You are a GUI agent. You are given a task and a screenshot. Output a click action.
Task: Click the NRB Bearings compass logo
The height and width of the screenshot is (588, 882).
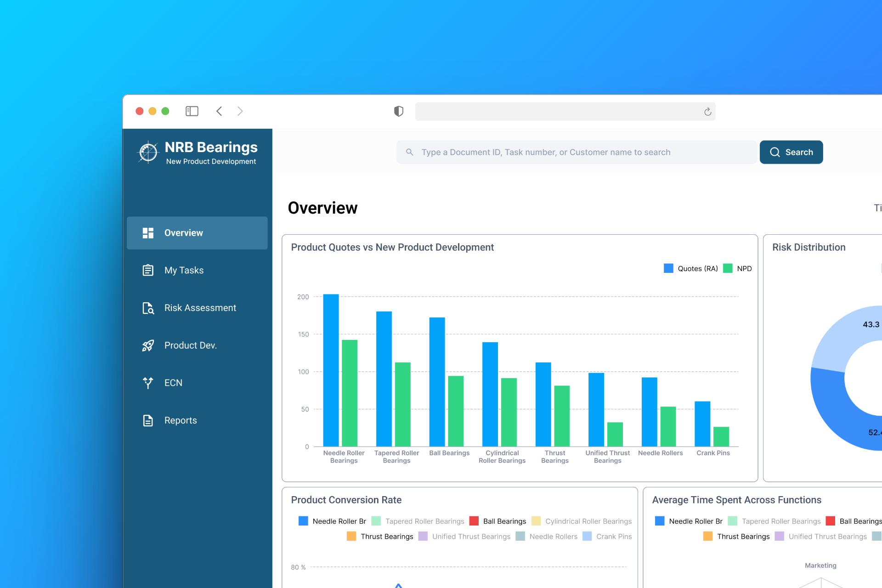coord(148,152)
